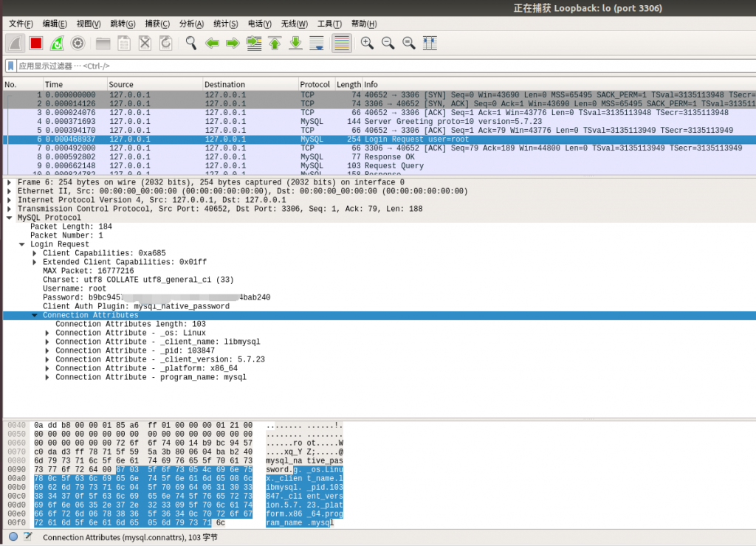Open the 分析(A) menu

pos(192,24)
